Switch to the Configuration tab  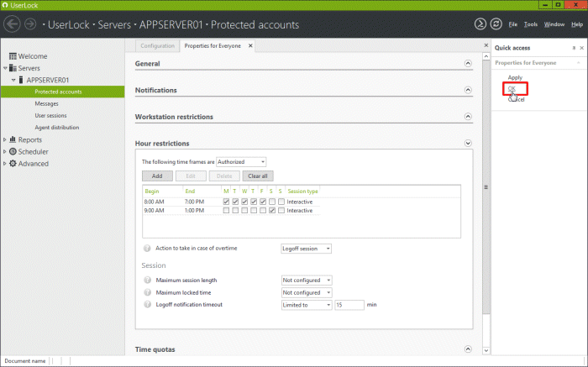[158, 45]
